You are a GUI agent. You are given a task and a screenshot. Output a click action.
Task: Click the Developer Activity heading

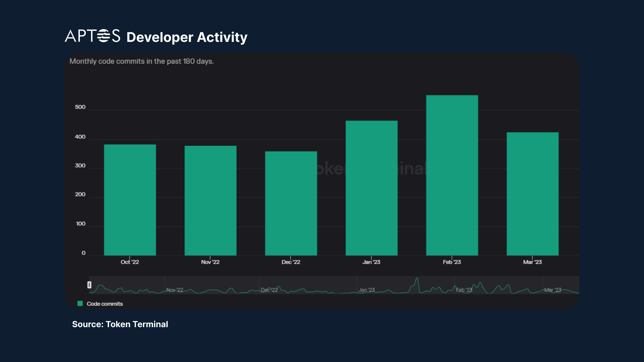(186, 37)
